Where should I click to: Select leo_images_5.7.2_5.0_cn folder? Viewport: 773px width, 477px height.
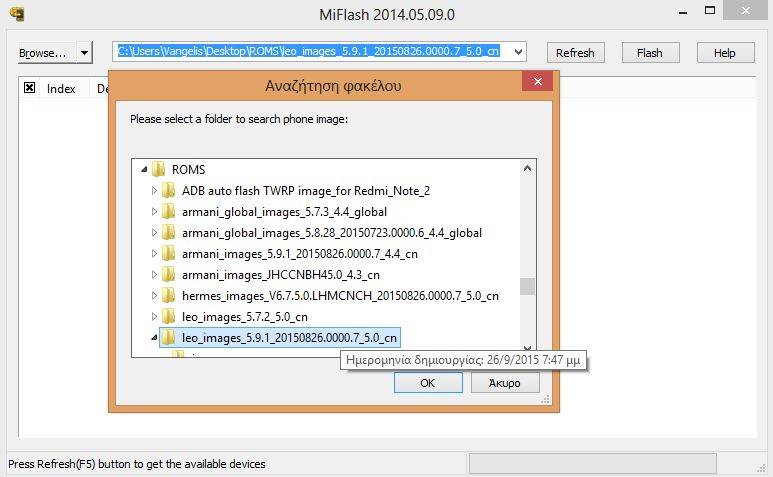click(245, 317)
